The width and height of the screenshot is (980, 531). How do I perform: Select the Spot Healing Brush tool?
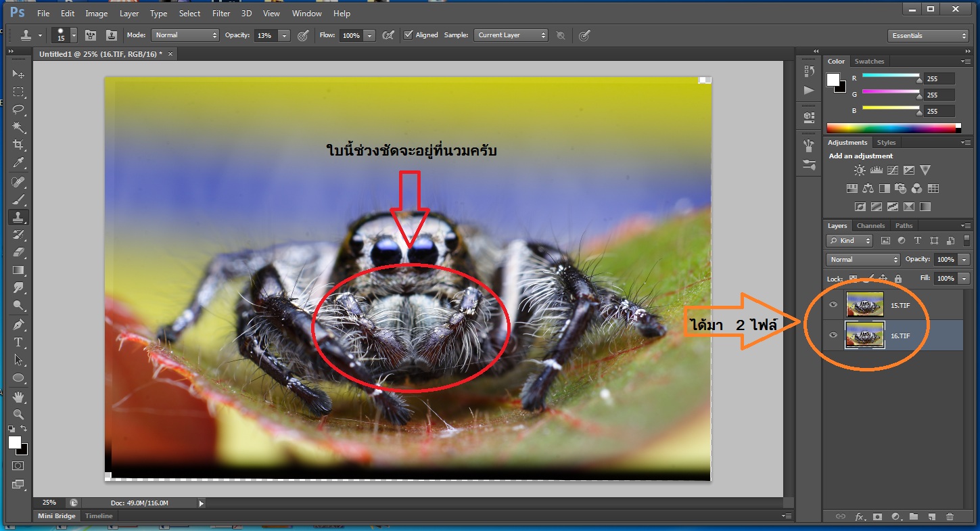19,182
